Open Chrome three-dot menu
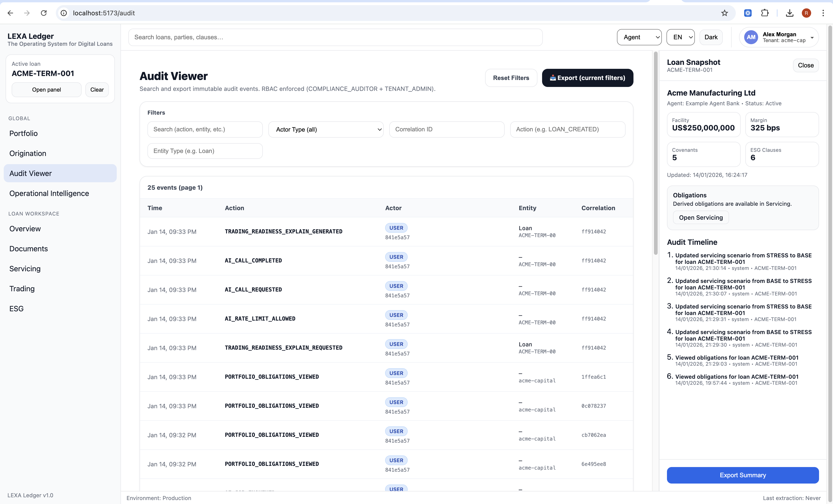Screen dimensions: 833x504 click(823, 13)
